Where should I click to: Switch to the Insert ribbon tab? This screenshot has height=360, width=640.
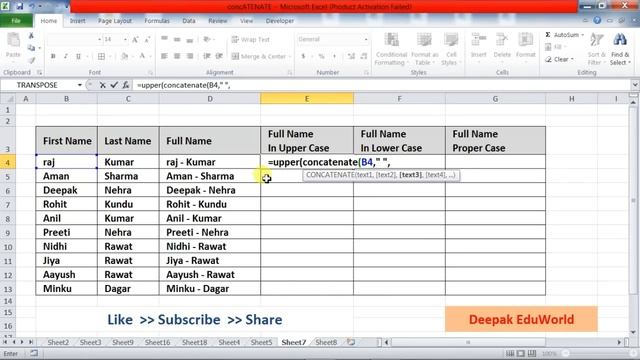[x=78, y=21]
